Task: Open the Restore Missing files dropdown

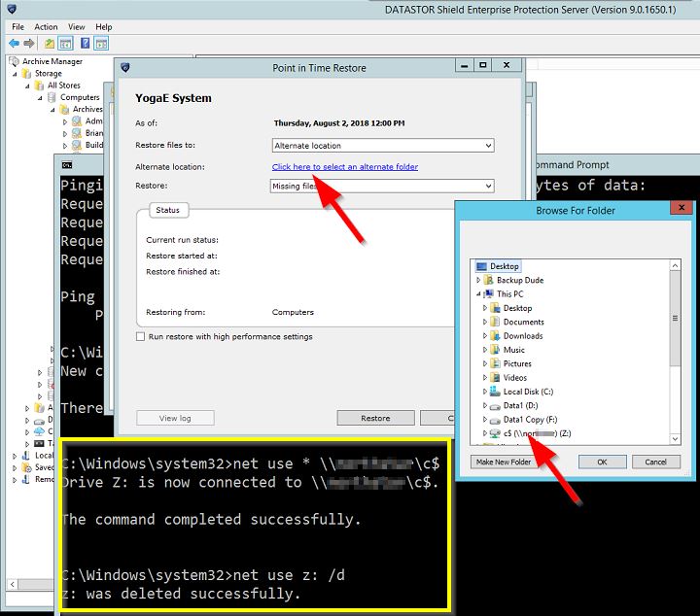Action: click(x=488, y=186)
